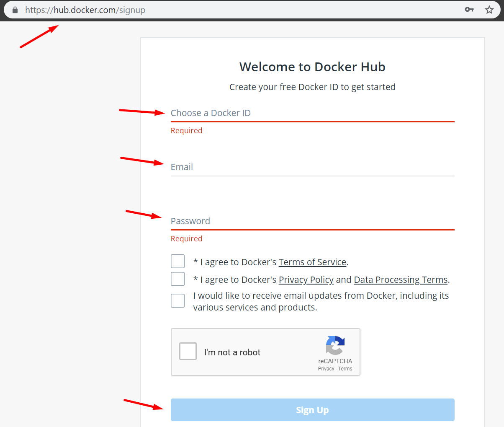Screen dimensions: 504x427
Task: Open the Privacy Policy link
Action: tap(306, 280)
